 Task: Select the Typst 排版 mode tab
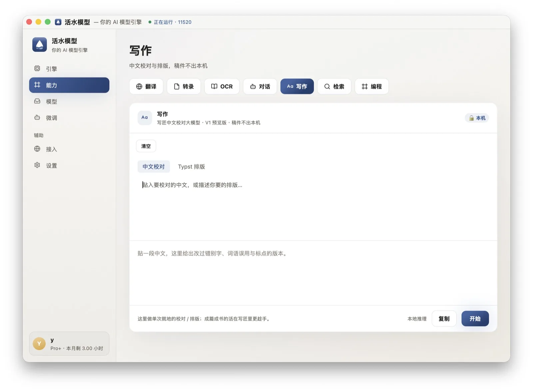[x=191, y=167]
